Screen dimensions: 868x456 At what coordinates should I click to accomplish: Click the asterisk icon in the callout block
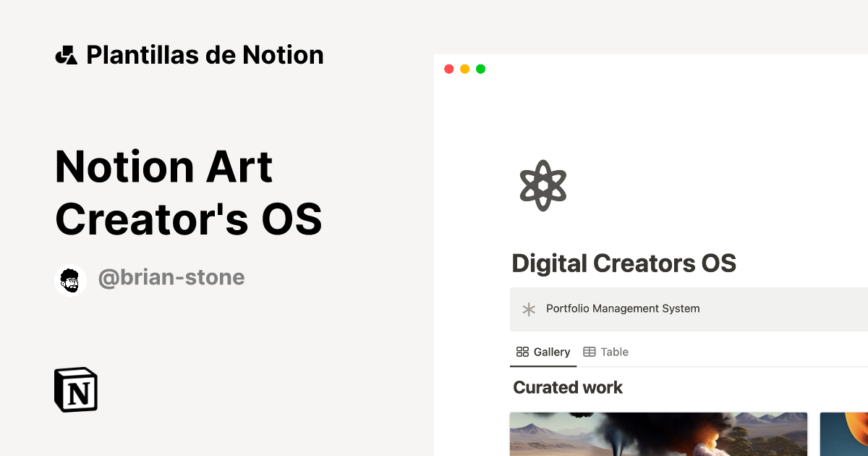pos(528,309)
